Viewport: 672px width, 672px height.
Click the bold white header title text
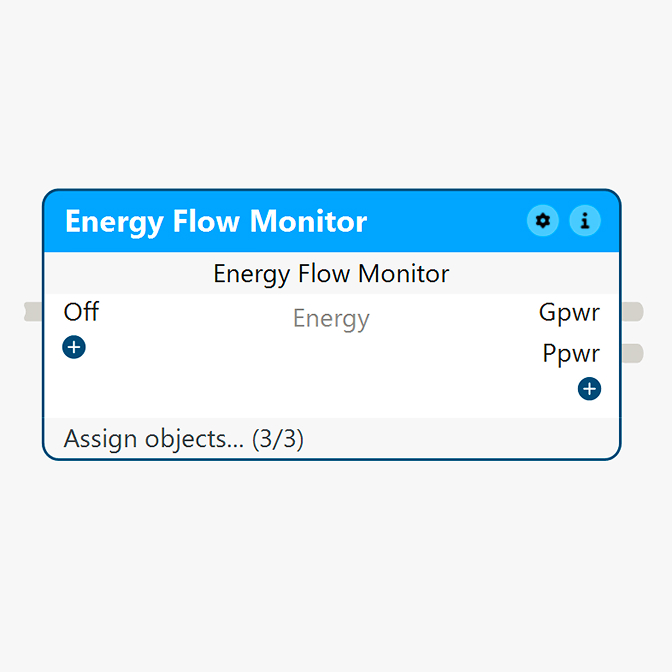(216, 221)
